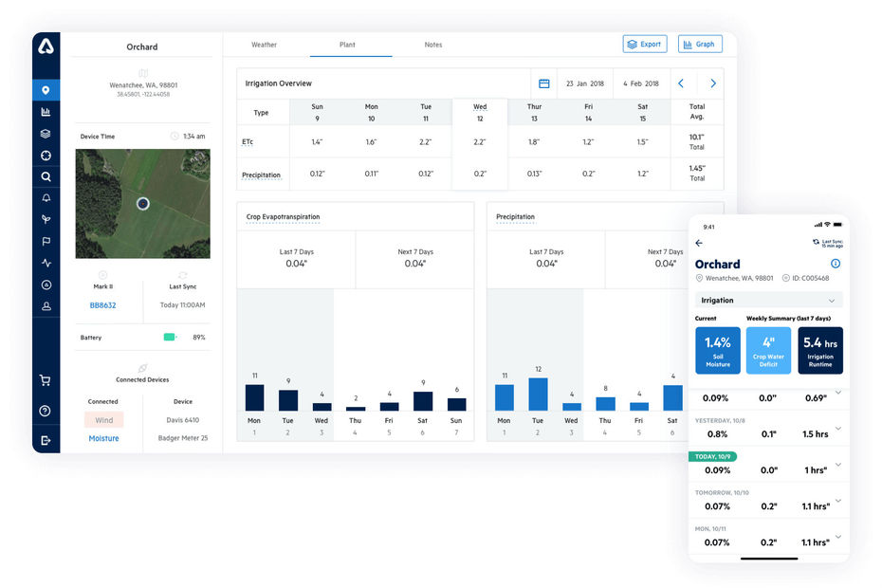Click the Precipitation row label in the table
This screenshot has width=882, height=588.
click(x=261, y=175)
